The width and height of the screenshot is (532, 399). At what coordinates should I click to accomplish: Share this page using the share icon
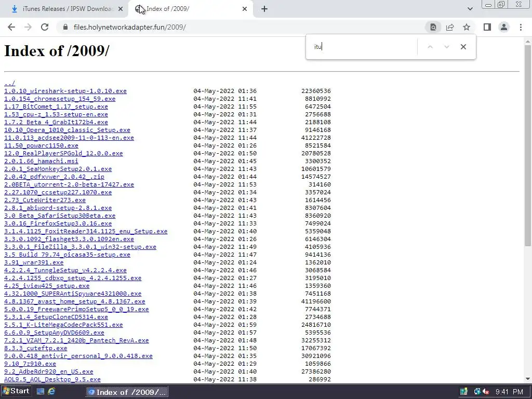click(450, 27)
